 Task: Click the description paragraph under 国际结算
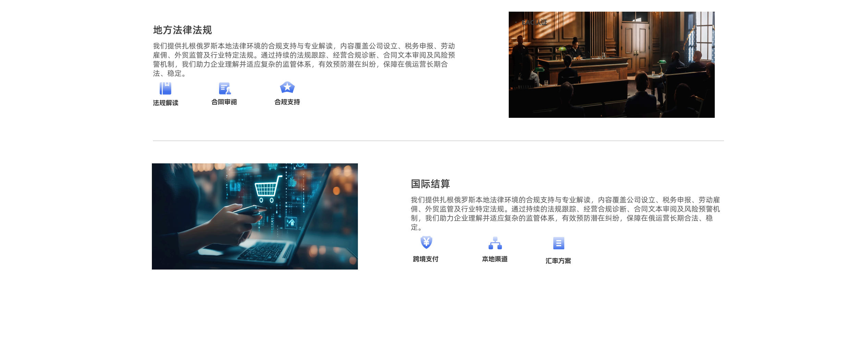point(565,213)
